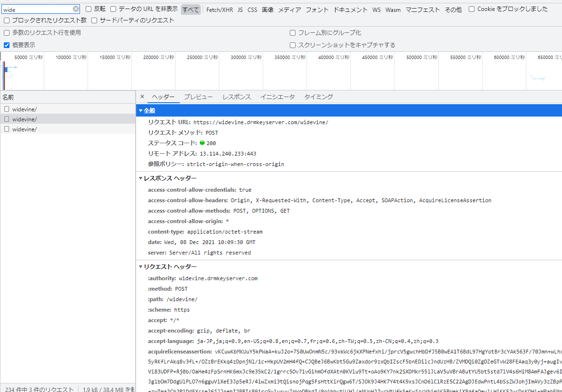
Task: Filter by ドキュメント requests
Action: click(x=351, y=10)
